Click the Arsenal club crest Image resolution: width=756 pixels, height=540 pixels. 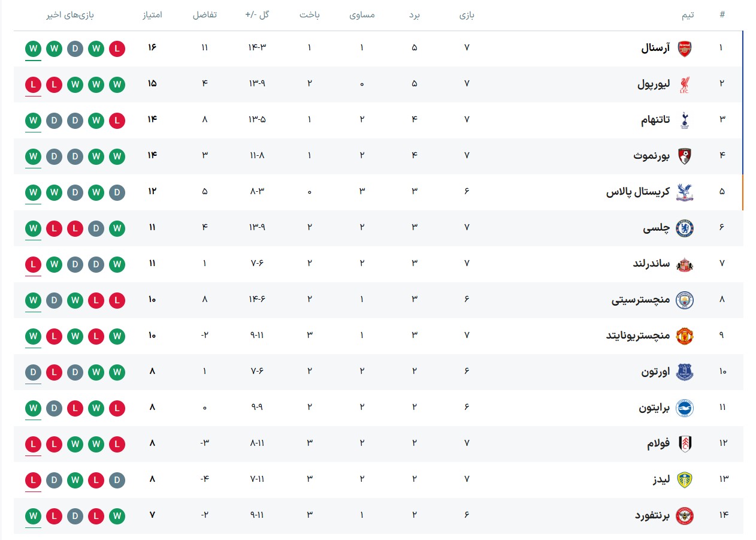684,48
